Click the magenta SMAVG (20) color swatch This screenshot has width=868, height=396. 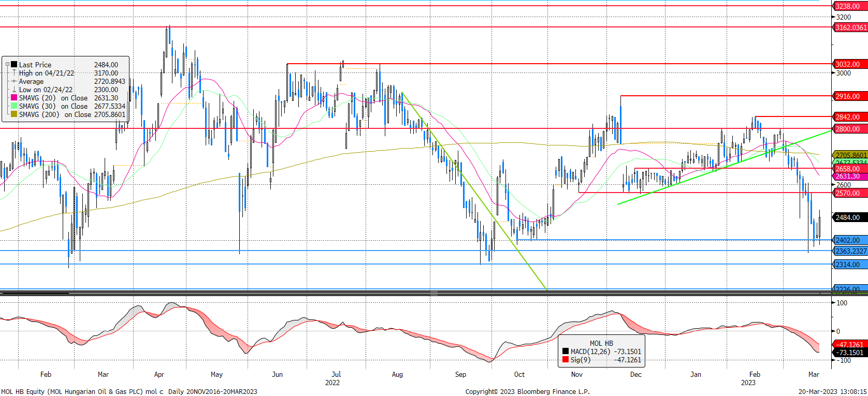pyautogui.click(x=15, y=98)
